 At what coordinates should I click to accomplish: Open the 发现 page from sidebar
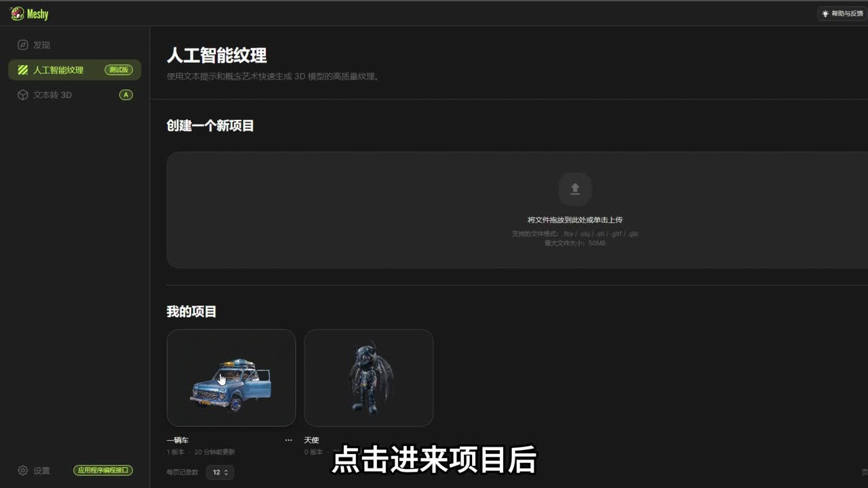[x=42, y=45]
